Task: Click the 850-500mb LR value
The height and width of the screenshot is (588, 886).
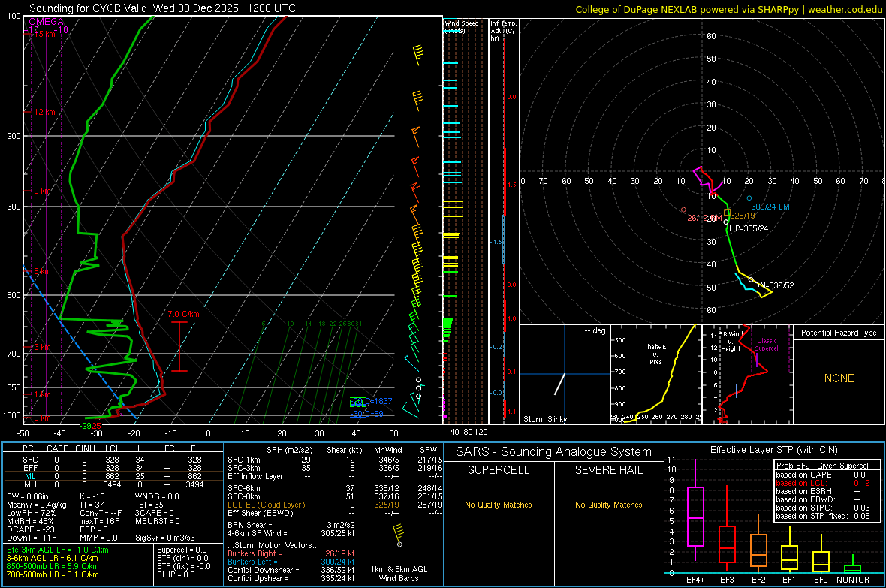Action: [x=53, y=566]
